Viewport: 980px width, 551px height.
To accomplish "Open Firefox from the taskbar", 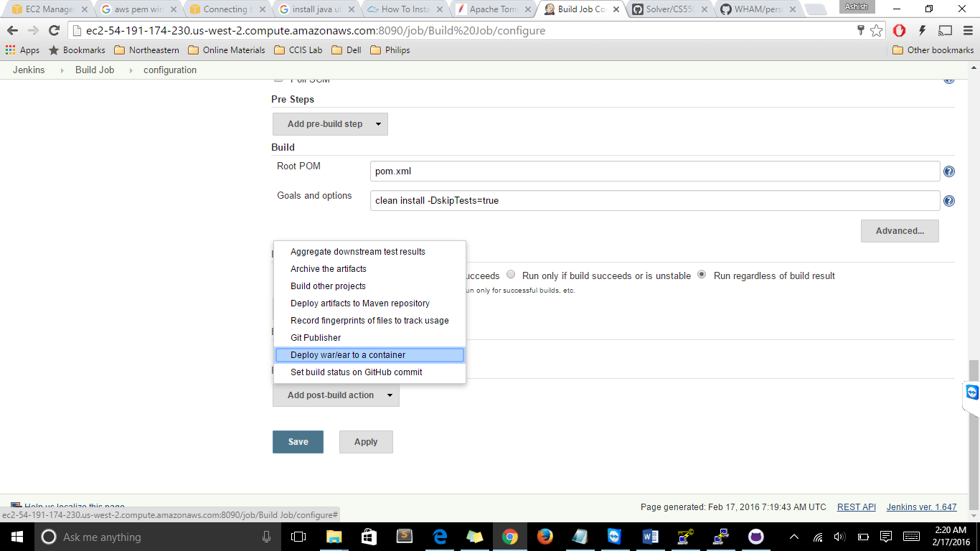I will (x=545, y=537).
